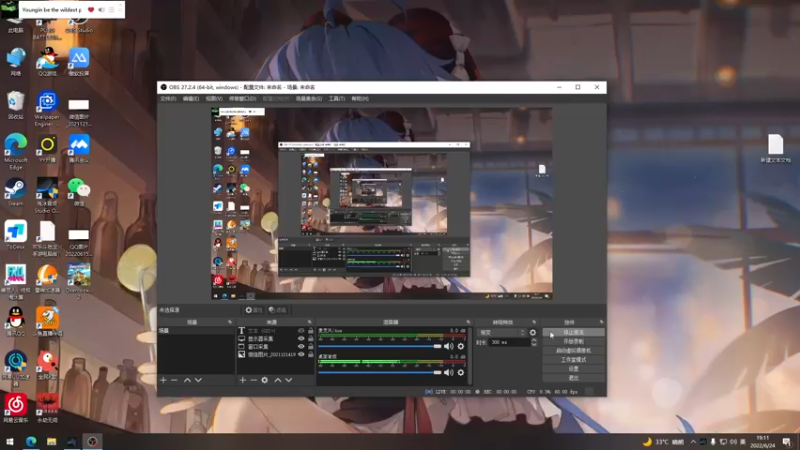800x450 pixels.
Task: Open the transition type dropdown
Action: coord(502,332)
